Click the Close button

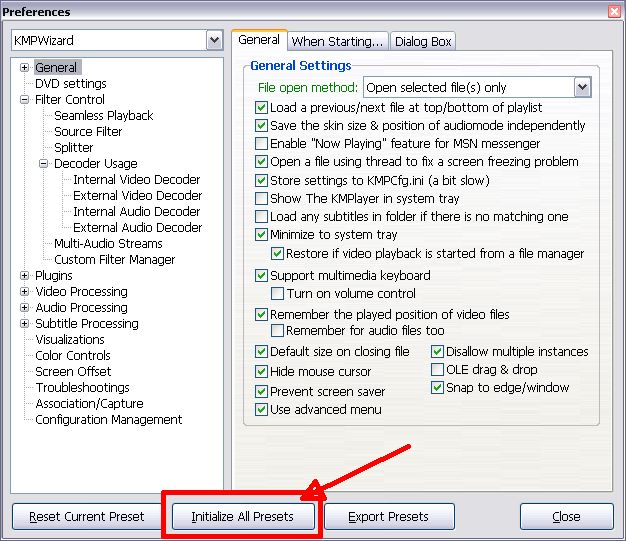[x=567, y=517]
